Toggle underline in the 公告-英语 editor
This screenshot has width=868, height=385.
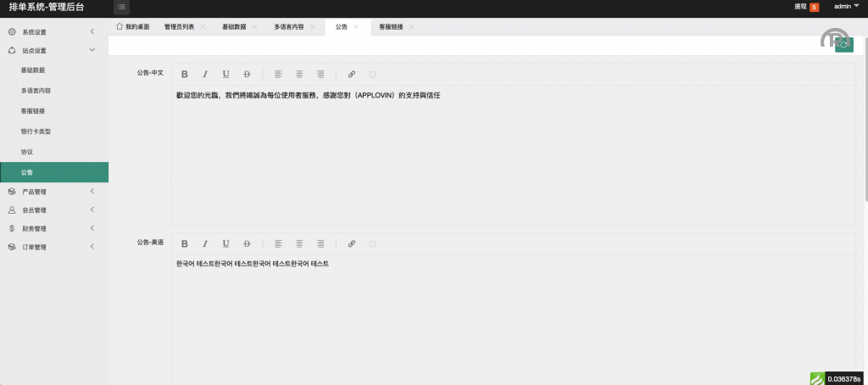tap(225, 243)
